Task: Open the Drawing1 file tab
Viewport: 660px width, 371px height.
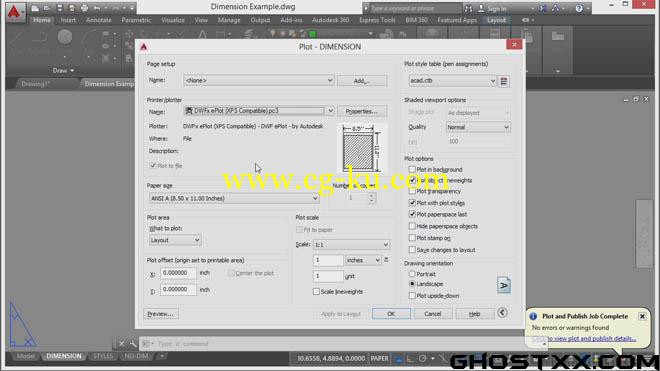Action: pos(36,84)
